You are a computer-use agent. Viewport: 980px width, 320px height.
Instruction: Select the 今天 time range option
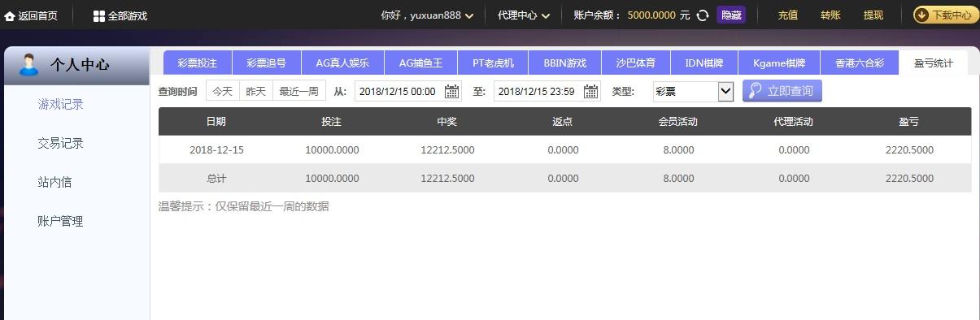tap(223, 91)
